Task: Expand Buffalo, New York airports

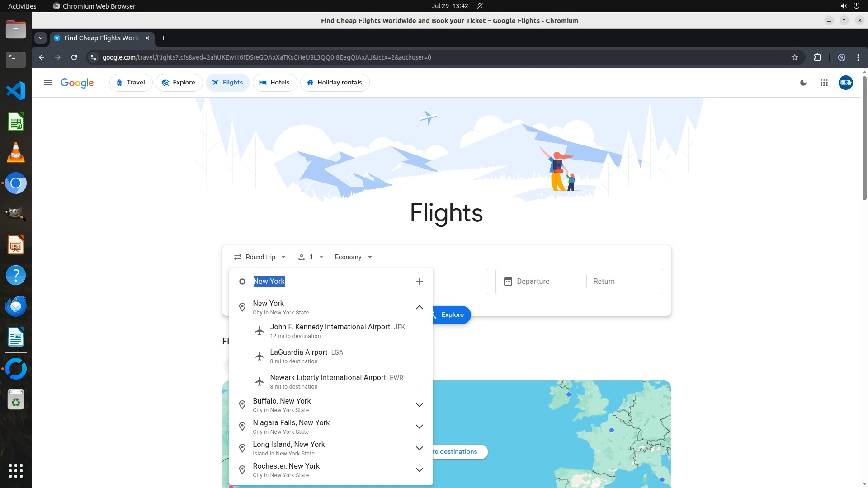Action: coord(419,405)
